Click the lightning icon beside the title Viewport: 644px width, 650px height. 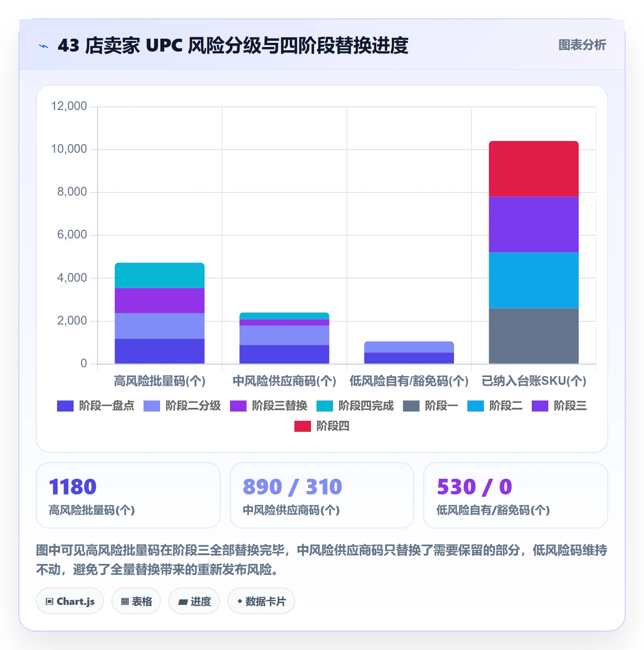click(44, 46)
